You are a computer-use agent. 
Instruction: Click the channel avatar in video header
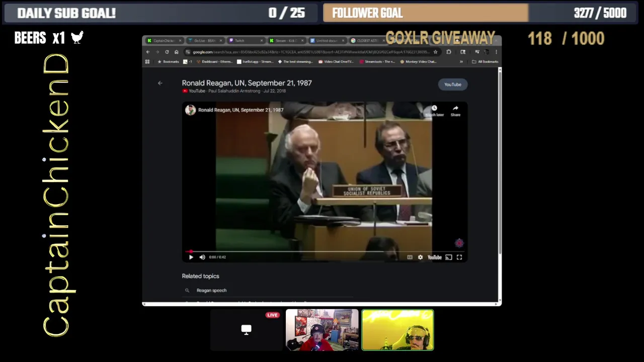[x=190, y=110]
